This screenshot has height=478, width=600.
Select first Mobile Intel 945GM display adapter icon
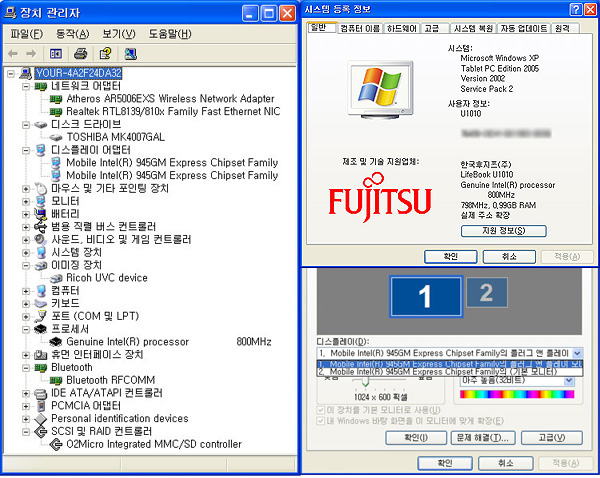pos(56,163)
